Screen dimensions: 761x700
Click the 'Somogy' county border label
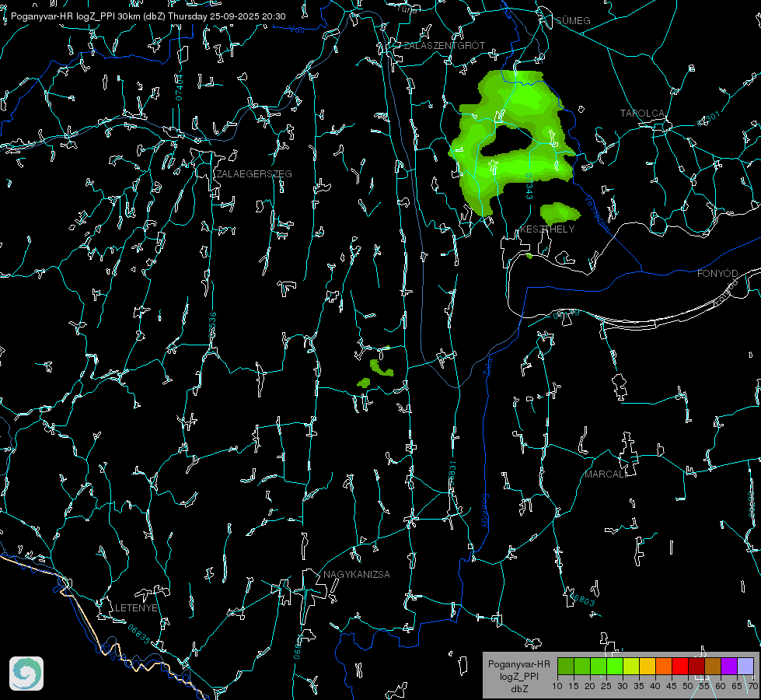pos(485,510)
